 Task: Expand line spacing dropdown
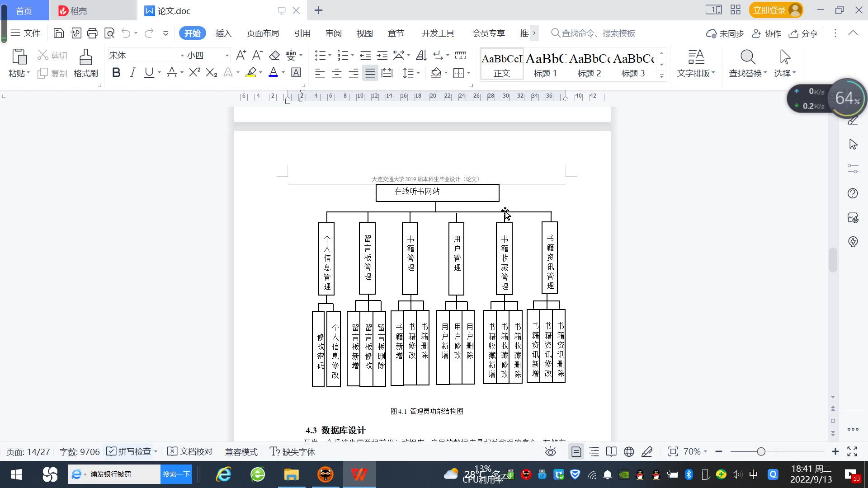[418, 73]
